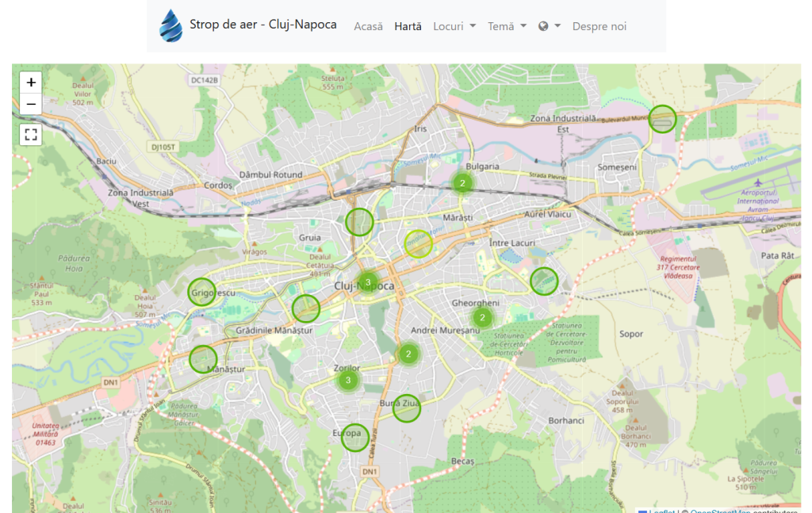Screen dimensions: 812x513
Task: Open the globe language dropdown
Action: [550, 26]
